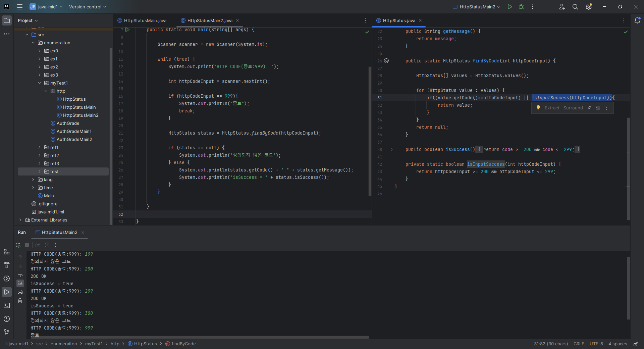Click Surround in the floating code toolbar

pyautogui.click(x=573, y=108)
